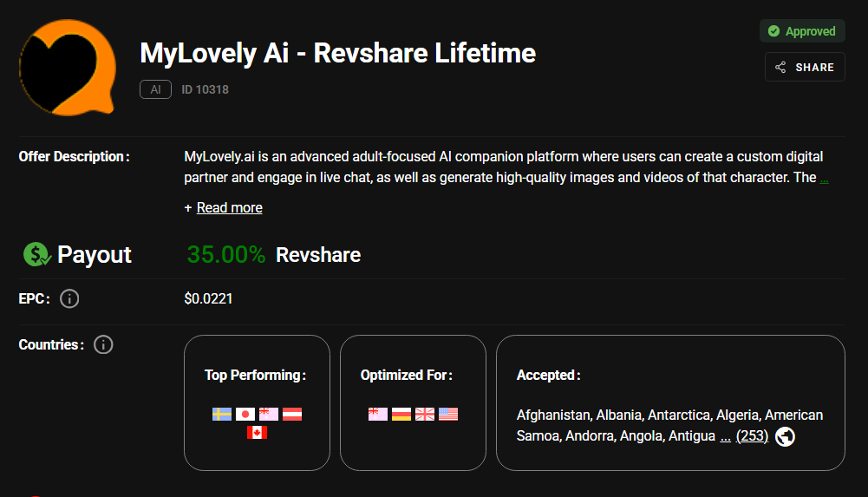The image size is (868, 497).
Task: Click the globe icon in Accepted countries
Action: (x=785, y=436)
